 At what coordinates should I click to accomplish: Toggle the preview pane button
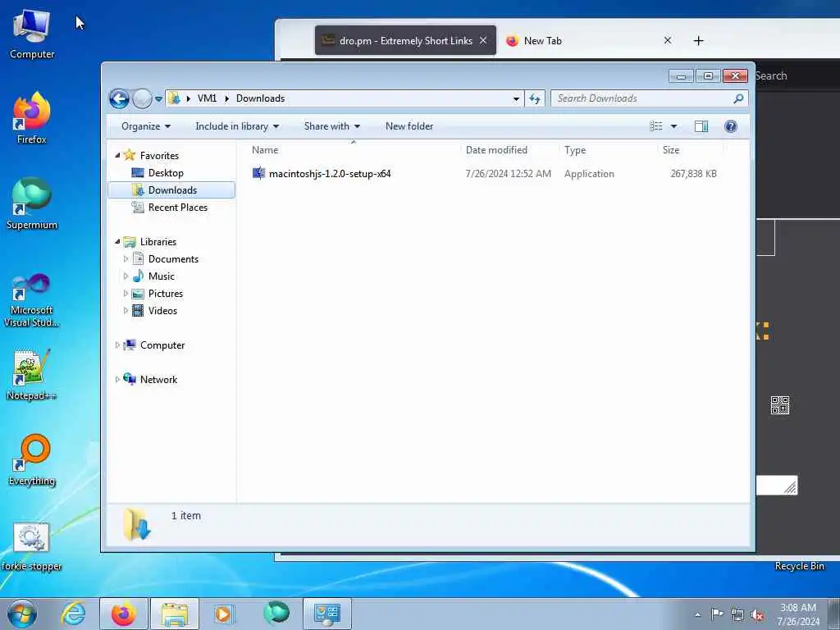click(701, 126)
